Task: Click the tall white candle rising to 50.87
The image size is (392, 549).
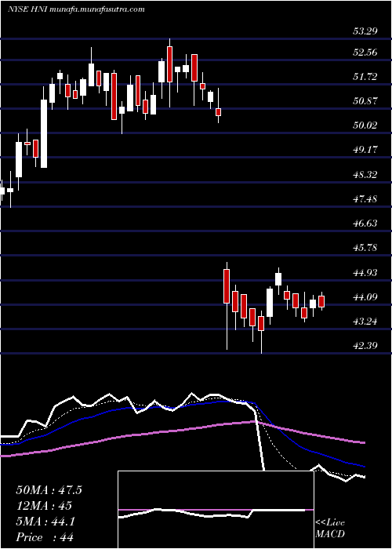Action: tap(44, 134)
